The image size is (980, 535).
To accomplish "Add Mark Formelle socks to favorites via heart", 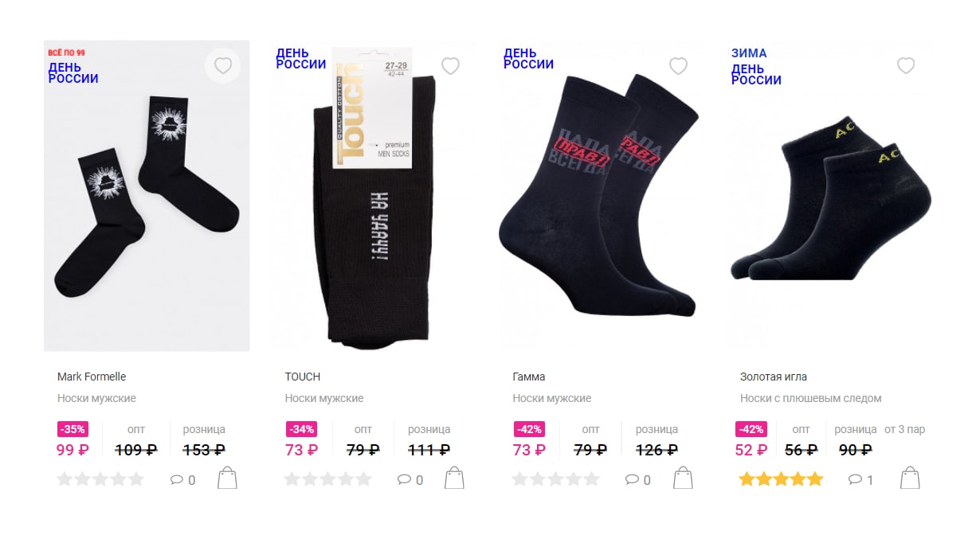I will (x=223, y=66).
